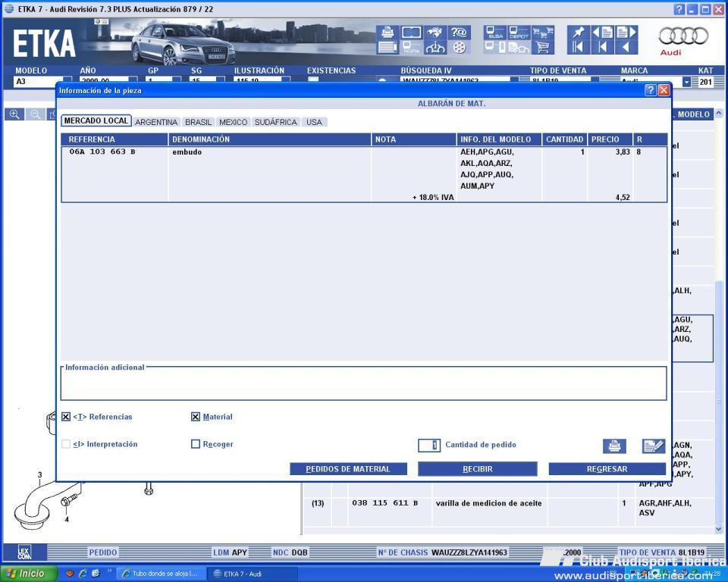Open the DEPOT icon in toolbar
This screenshot has width=728, height=582.
(x=519, y=32)
